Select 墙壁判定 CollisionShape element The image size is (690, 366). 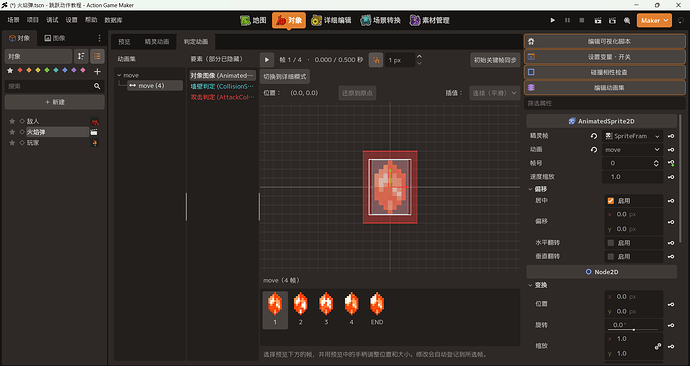point(222,86)
